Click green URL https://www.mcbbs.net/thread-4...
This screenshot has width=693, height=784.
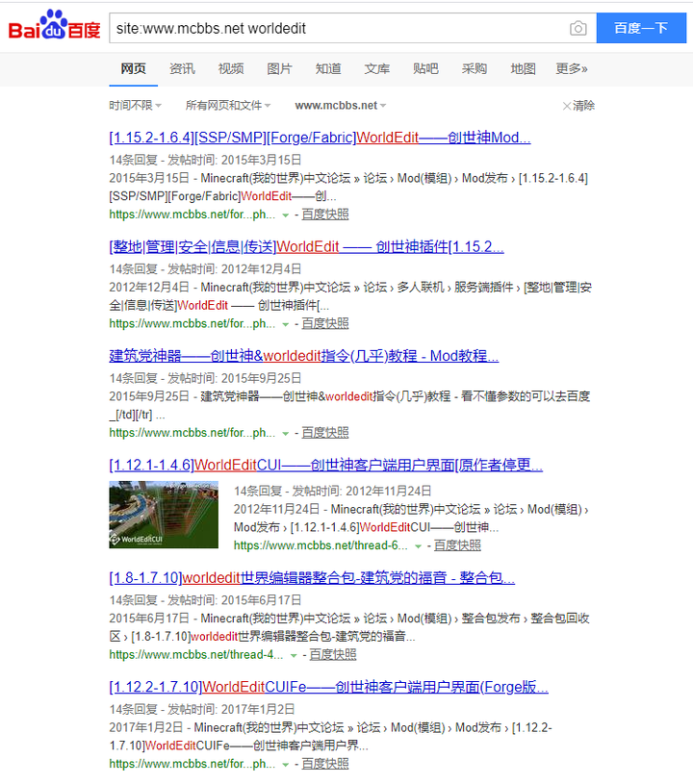coord(196,654)
